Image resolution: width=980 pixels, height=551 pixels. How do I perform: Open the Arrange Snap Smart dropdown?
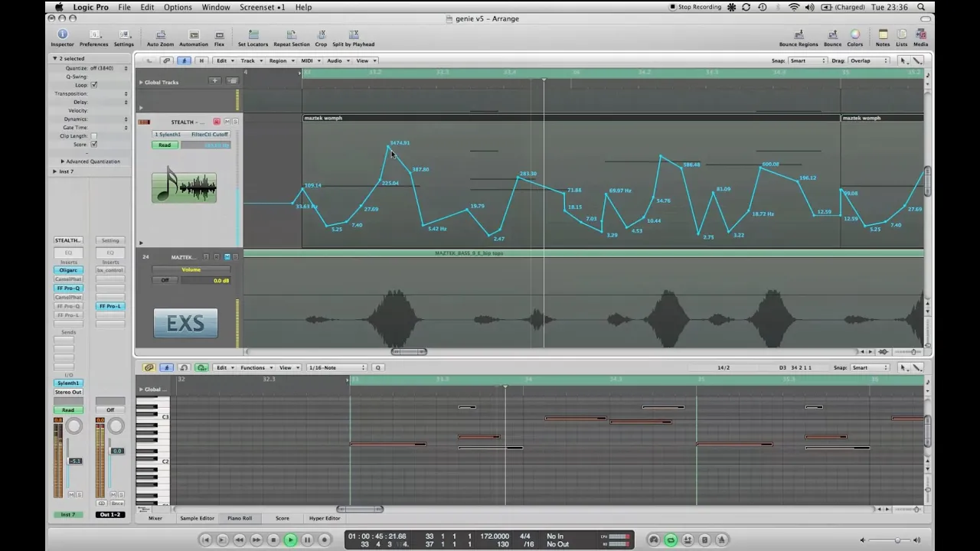pyautogui.click(x=808, y=60)
